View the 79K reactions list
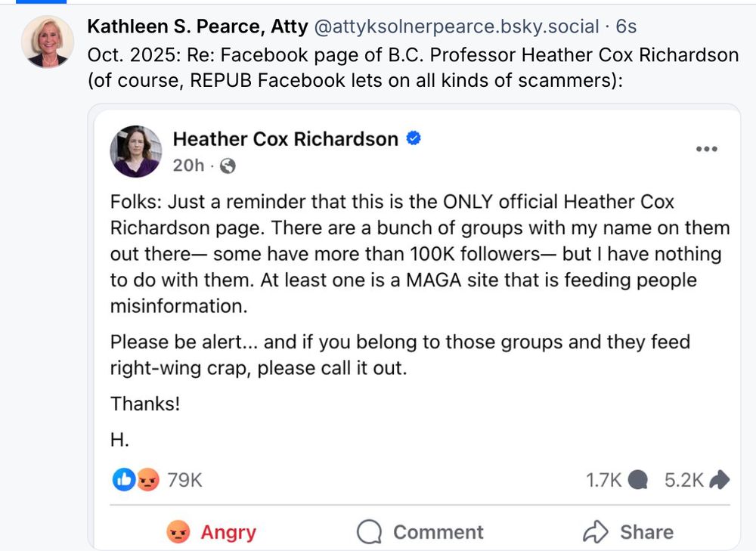 [185, 479]
